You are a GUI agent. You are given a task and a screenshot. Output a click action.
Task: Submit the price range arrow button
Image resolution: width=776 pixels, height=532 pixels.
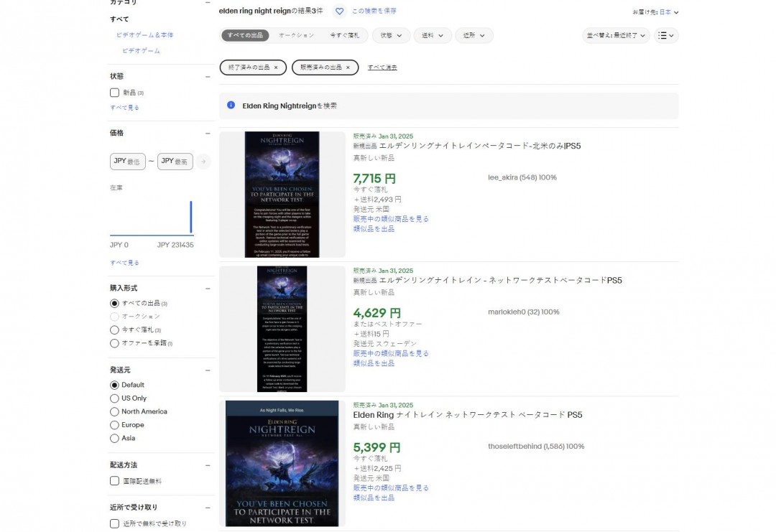coord(203,162)
